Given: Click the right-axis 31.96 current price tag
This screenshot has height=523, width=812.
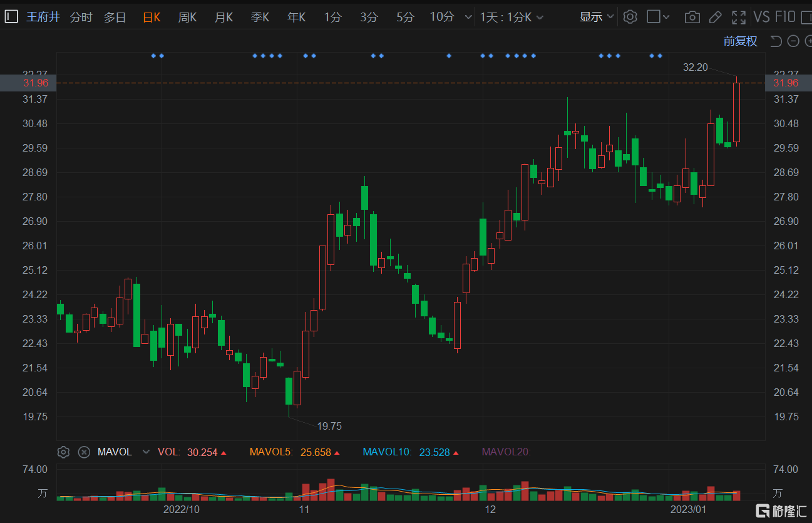Looking at the screenshot, I should [788, 83].
